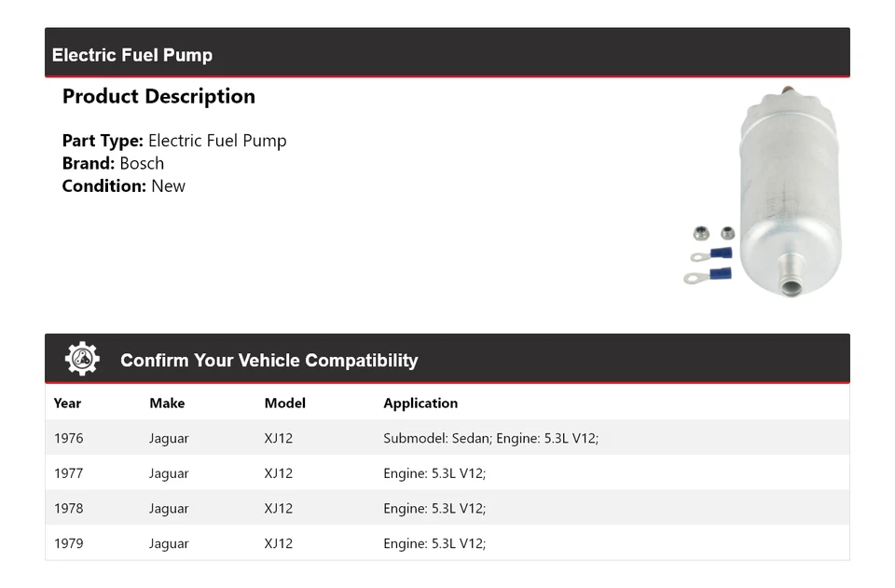Select the Make column header

[167, 403]
